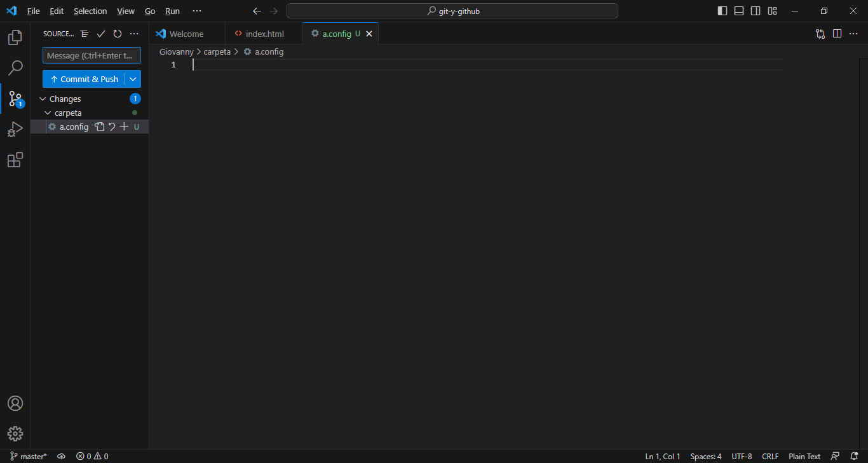The image size is (868, 463).
Task: Show more menu items via ellipsis
Action: pyautogui.click(x=197, y=11)
